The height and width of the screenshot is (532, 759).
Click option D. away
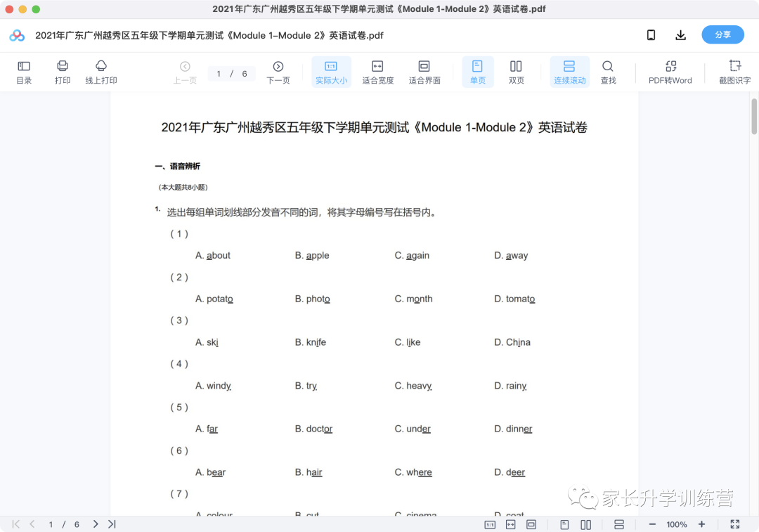click(511, 256)
